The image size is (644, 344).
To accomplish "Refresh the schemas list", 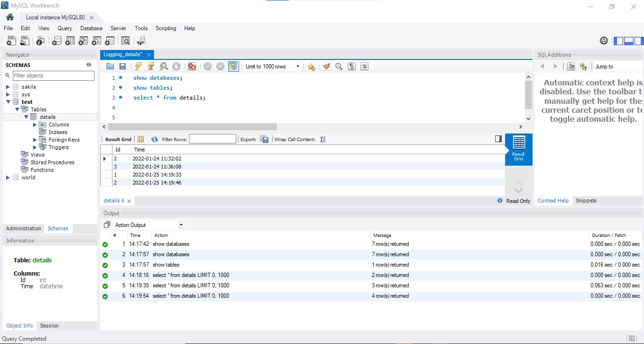I will click(x=89, y=65).
